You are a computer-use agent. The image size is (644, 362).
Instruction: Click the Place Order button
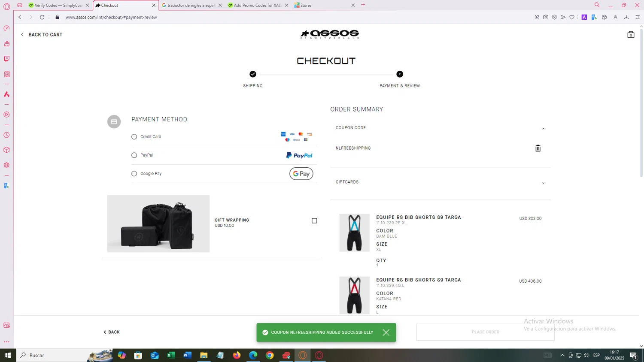point(485,332)
